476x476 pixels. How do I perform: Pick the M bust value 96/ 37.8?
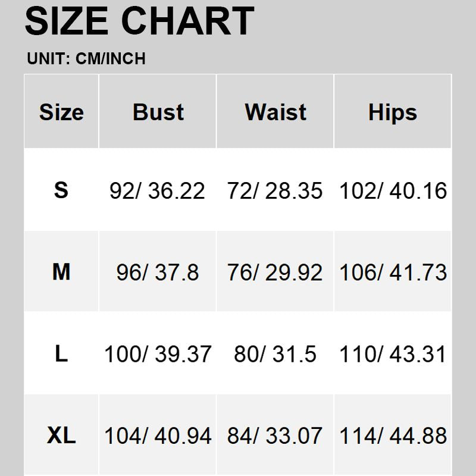click(158, 272)
